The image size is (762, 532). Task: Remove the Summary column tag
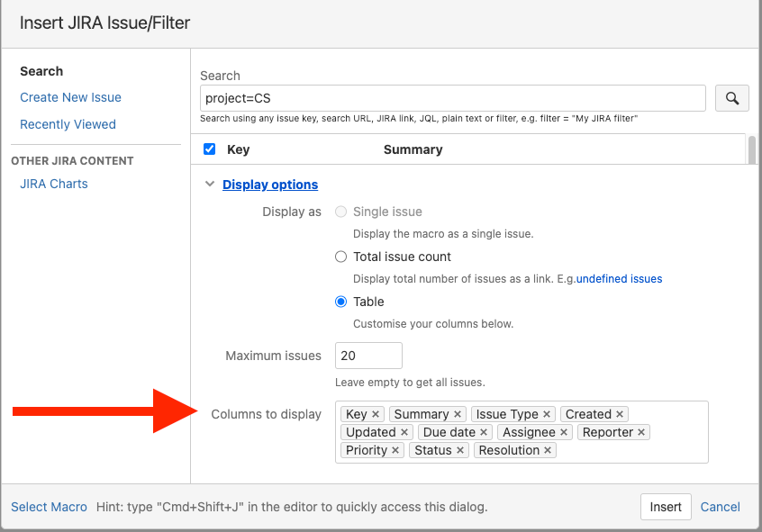click(x=458, y=414)
